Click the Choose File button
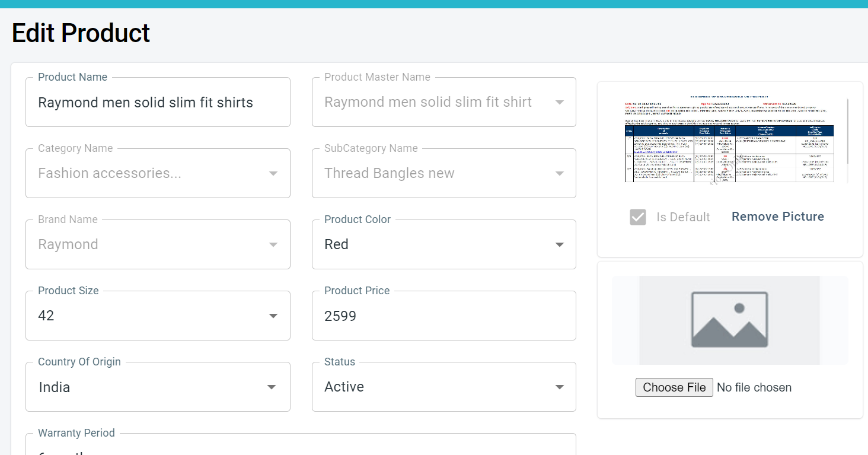868x455 pixels. [674, 387]
